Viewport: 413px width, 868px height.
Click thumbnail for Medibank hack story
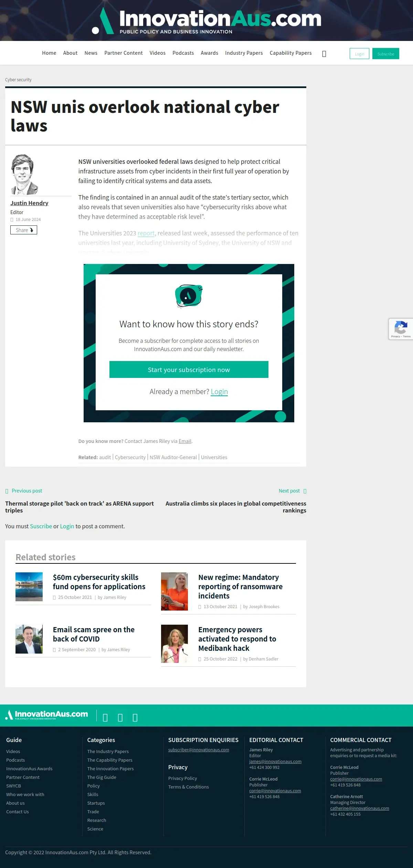pos(174,644)
